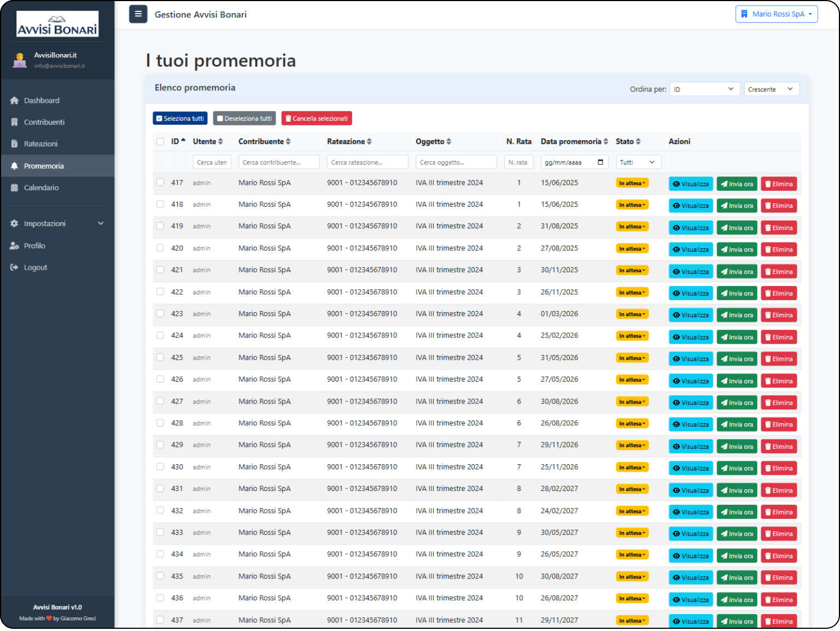Click the Cerca oggetto search field

coord(456,162)
